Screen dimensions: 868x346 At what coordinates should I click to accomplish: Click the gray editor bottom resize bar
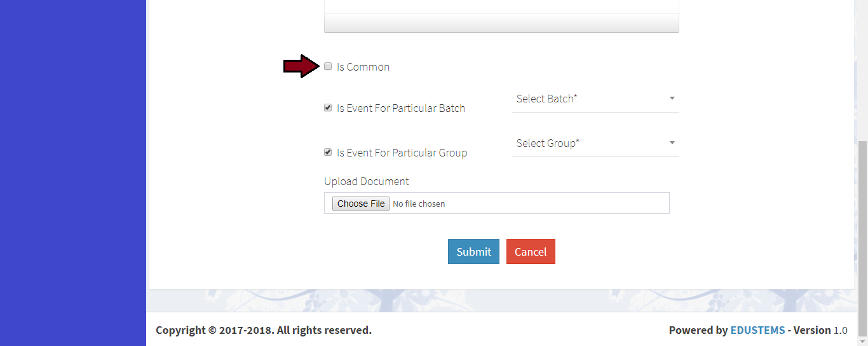coord(501,24)
